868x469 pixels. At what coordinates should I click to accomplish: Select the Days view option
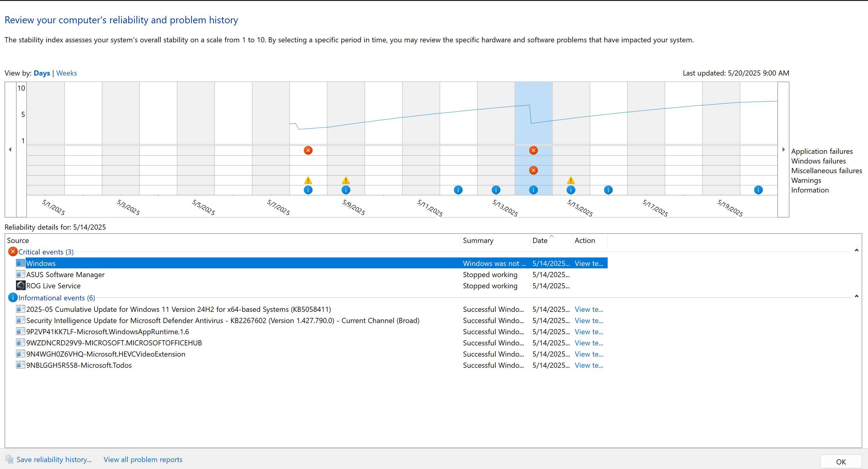[42, 73]
